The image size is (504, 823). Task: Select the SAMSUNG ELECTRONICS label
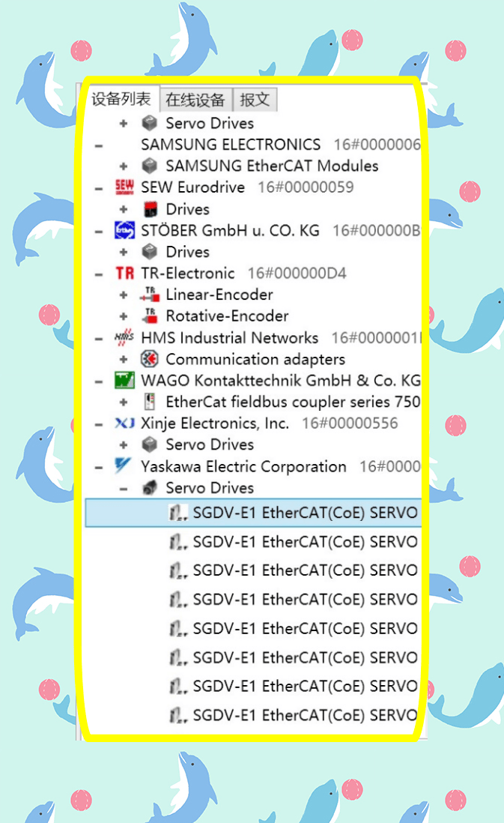tap(231, 145)
